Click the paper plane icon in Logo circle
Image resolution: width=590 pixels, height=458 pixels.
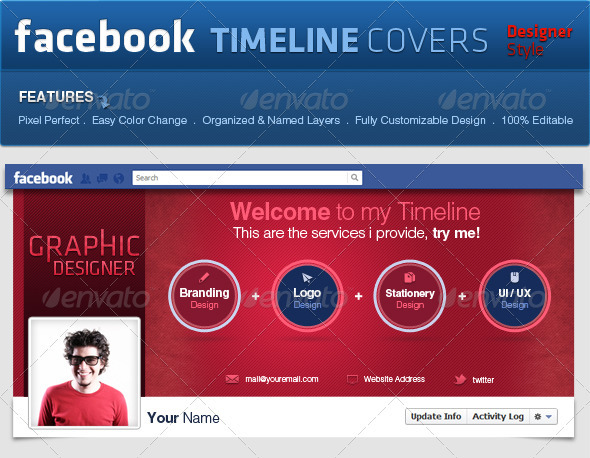tap(307, 278)
